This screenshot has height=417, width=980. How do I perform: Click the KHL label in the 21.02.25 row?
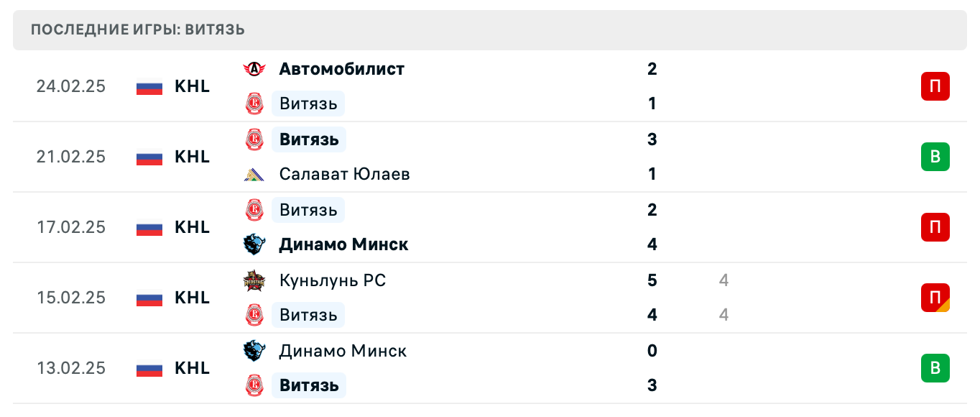click(192, 157)
